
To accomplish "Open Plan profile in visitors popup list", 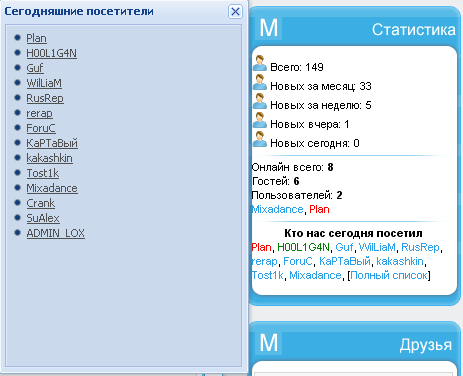I will click(x=36, y=38).
